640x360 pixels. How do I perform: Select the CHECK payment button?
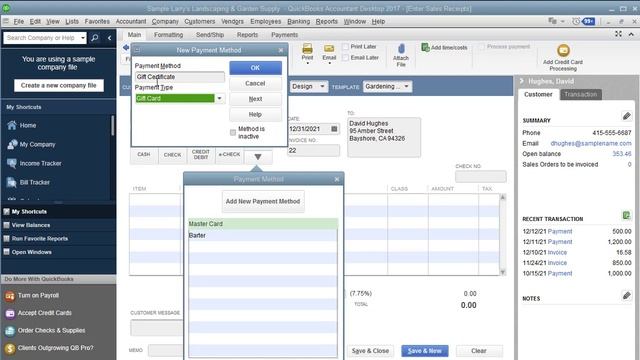click(172, 155)
